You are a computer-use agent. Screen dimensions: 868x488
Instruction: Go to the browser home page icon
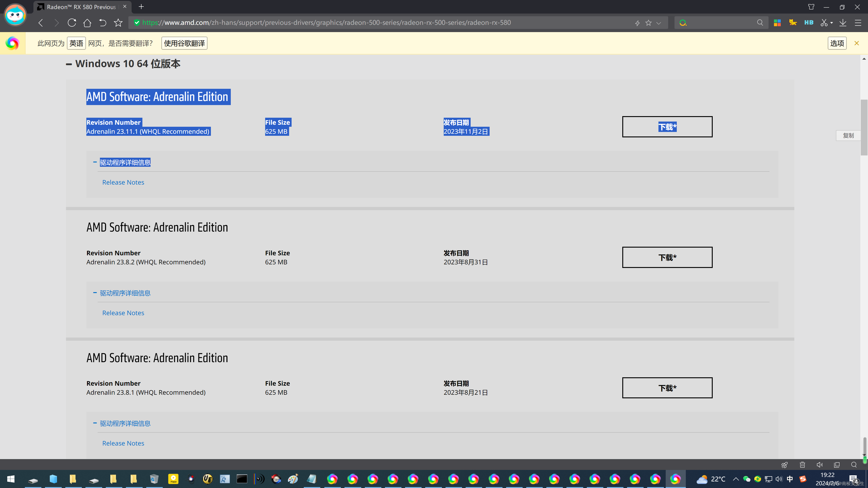87,23
